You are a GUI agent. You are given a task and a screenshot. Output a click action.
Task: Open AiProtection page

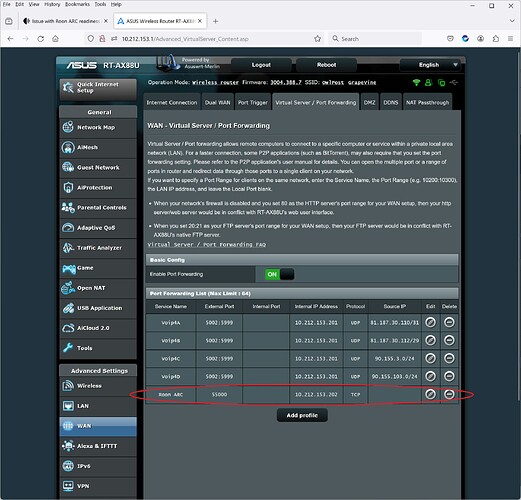tap(98, 188)
